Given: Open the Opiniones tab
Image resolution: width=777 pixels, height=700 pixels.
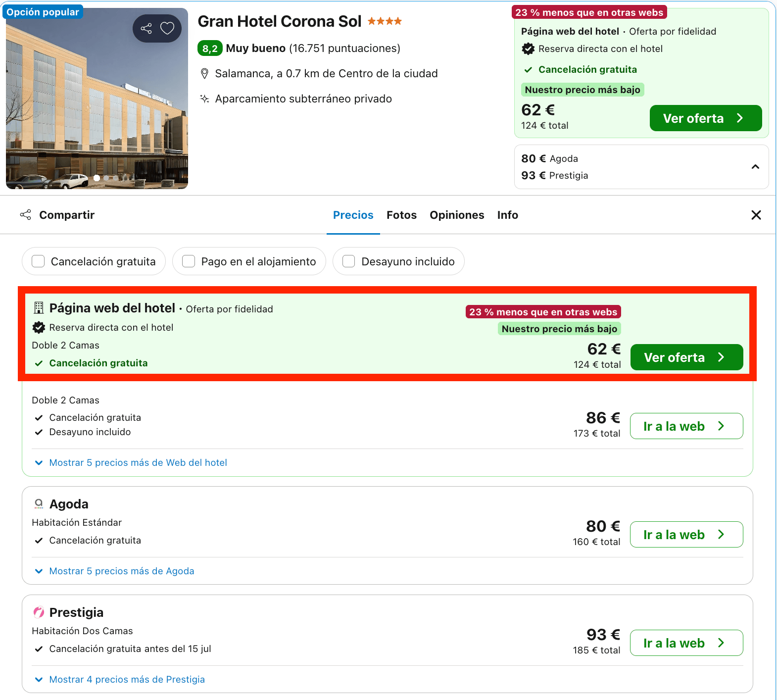Looking at the screenshot, I should pos(457,215).
